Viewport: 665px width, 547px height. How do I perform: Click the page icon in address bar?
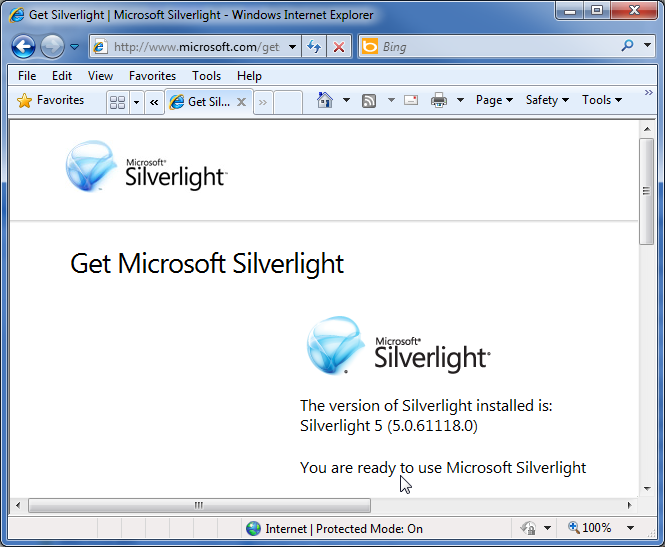pos(100,47)
